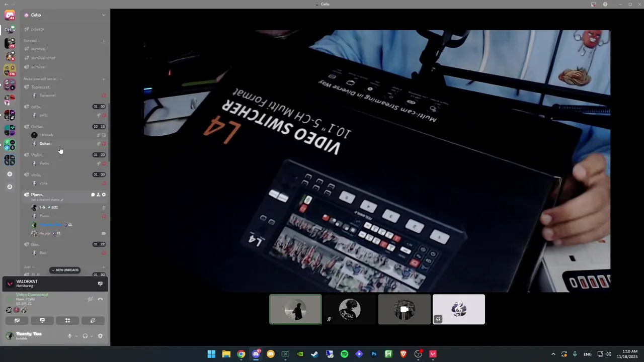Toggle microphone mute

pos(70,336)
